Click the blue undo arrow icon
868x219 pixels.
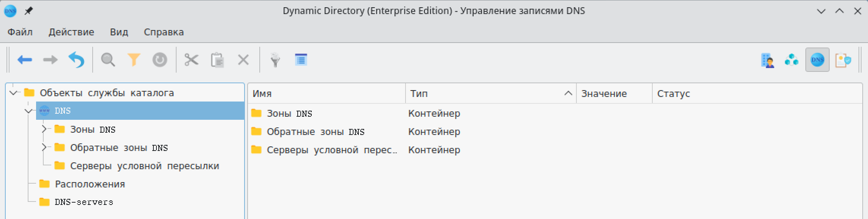pos(76,60)
